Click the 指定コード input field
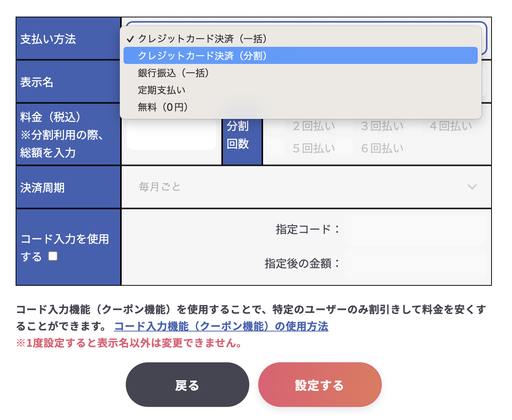The image size is (512, 420). click(415, 230)
